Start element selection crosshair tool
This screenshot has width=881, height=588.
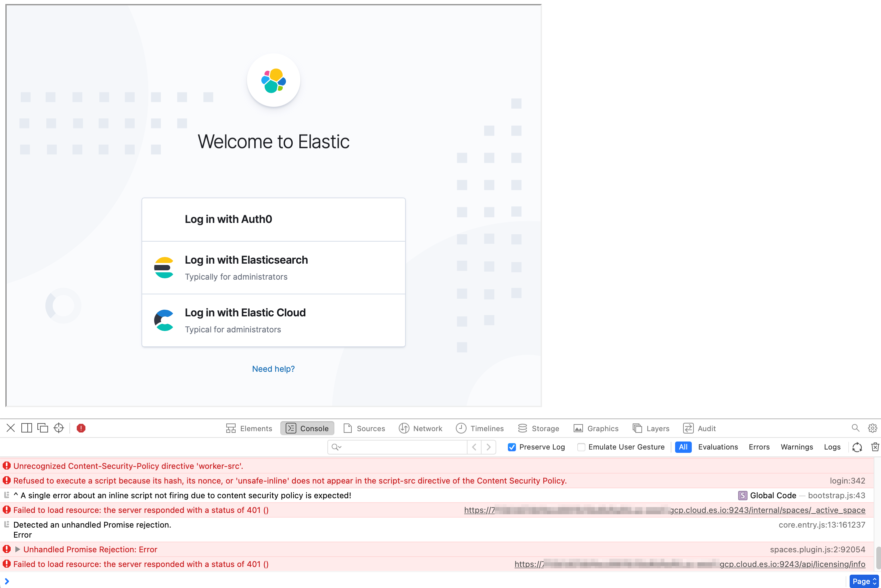click(59, 428)
